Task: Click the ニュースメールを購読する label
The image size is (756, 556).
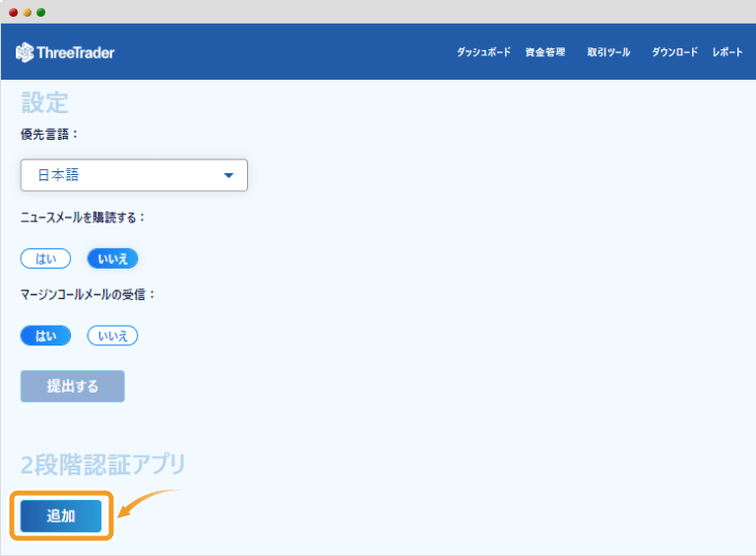Action: pyautogui.click(x=83, y=217)
